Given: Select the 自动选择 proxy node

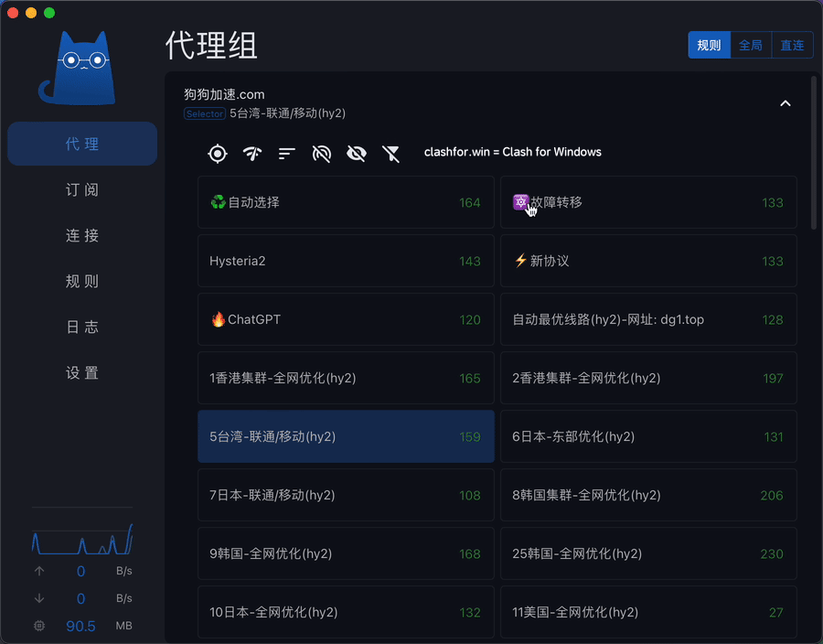Looking at the screenshot, I should tap(346, 202).
